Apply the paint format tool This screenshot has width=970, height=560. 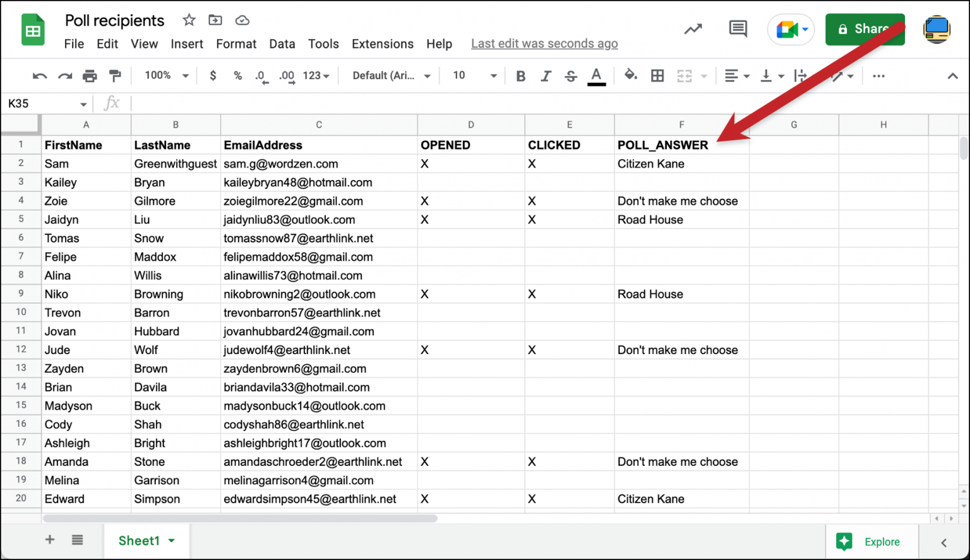[x=115, y=75]
